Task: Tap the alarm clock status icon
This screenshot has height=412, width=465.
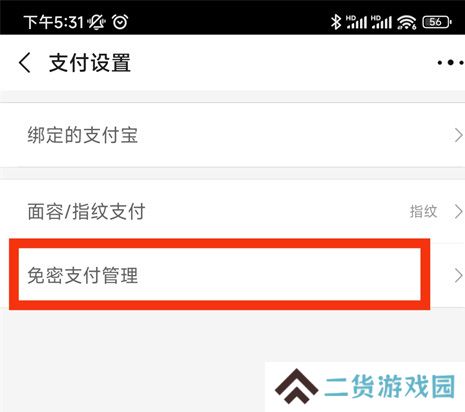Action: (x=120, y=22)
